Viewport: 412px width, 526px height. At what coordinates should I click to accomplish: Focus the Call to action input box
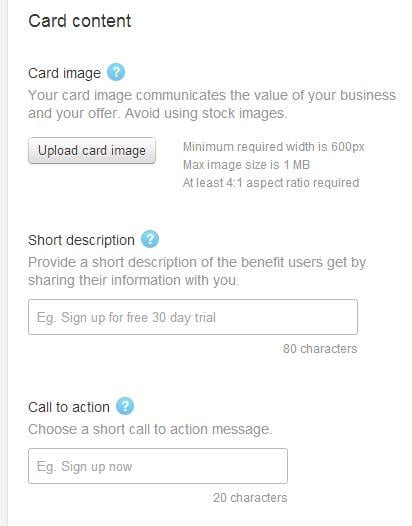point(158,466)
